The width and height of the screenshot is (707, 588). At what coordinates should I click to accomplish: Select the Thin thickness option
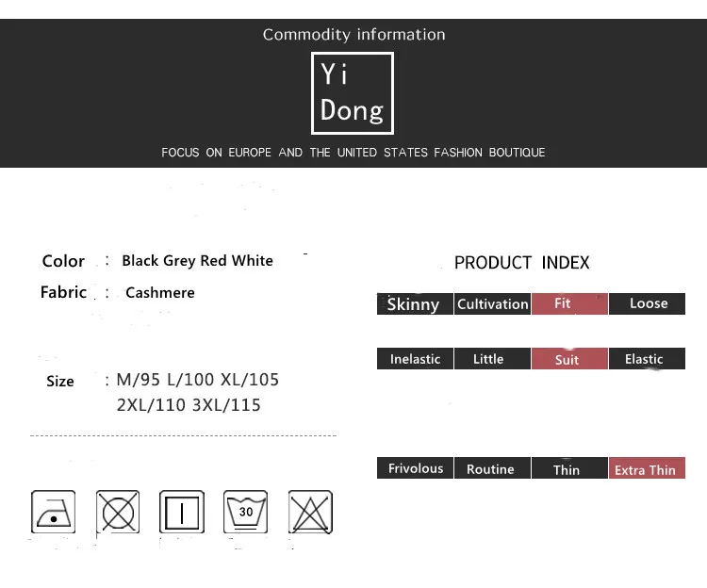567,468
